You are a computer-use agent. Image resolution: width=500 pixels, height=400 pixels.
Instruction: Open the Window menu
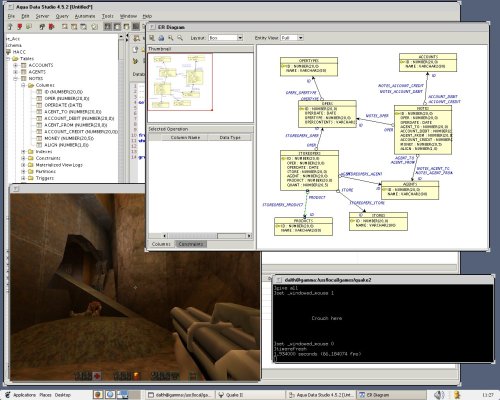(x=128, y=16)
